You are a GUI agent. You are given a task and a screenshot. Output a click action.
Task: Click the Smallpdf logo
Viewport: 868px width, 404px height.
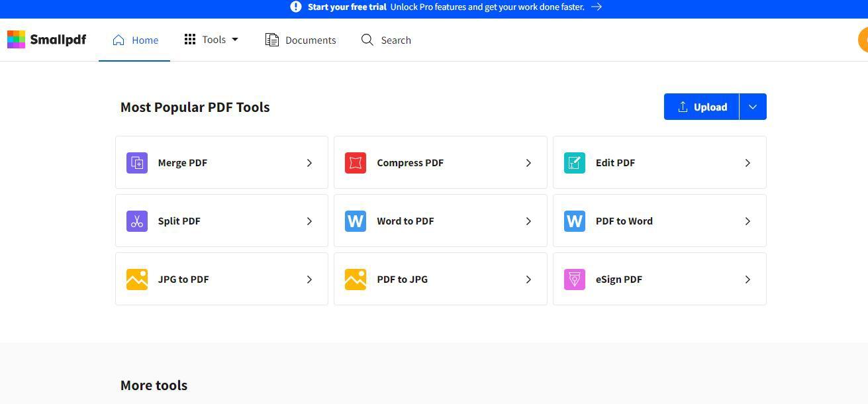pyautogui.click(x=46, y=40)
